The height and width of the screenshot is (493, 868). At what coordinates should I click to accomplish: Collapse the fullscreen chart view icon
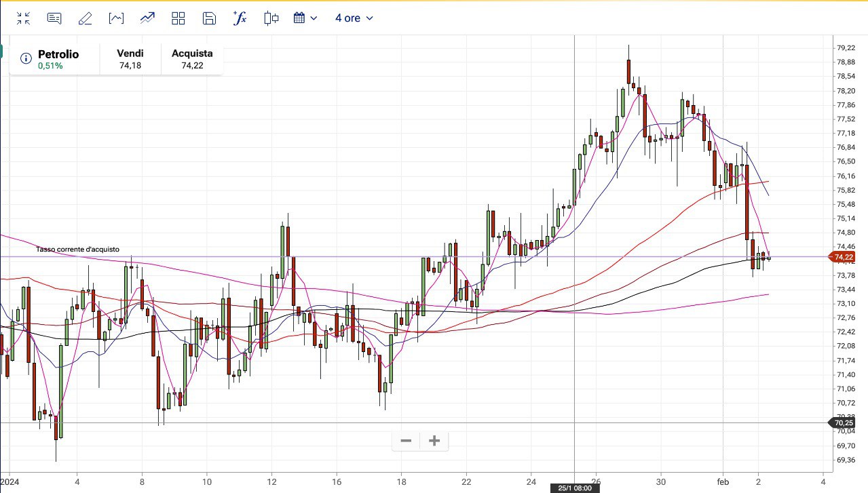(x=24, y=18)
